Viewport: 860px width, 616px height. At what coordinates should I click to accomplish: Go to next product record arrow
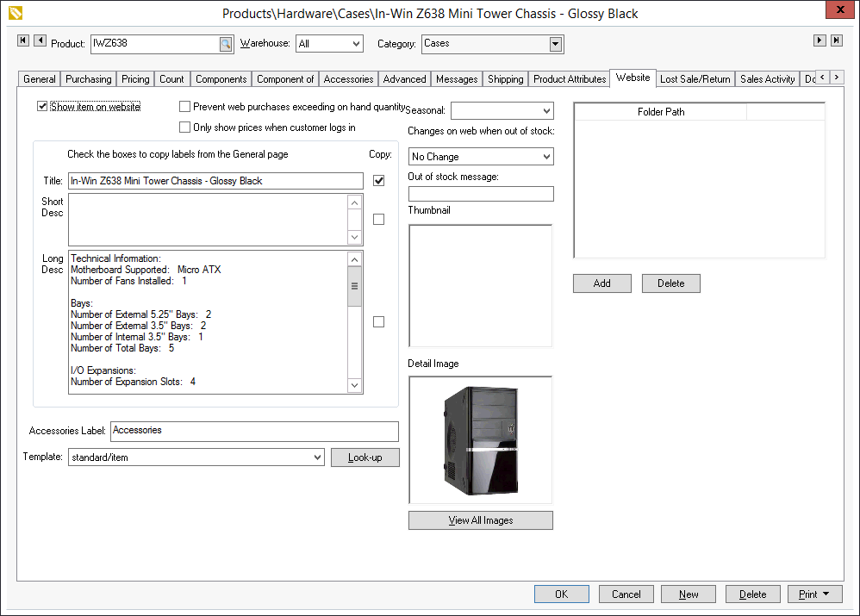pos(820,41)
